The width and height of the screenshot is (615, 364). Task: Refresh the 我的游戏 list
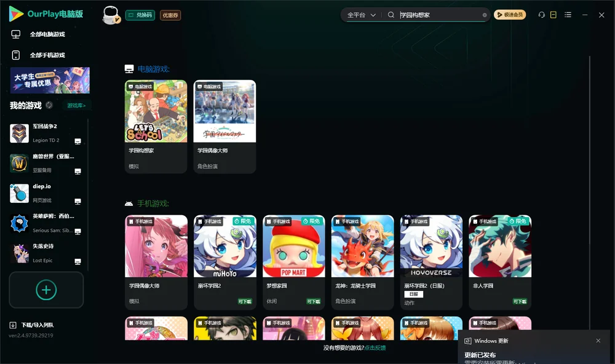pyautogui.click(x=49, y=105)
